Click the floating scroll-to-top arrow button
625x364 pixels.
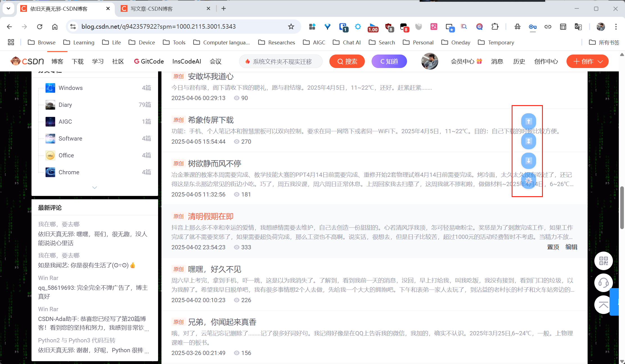tap(528, 121)
